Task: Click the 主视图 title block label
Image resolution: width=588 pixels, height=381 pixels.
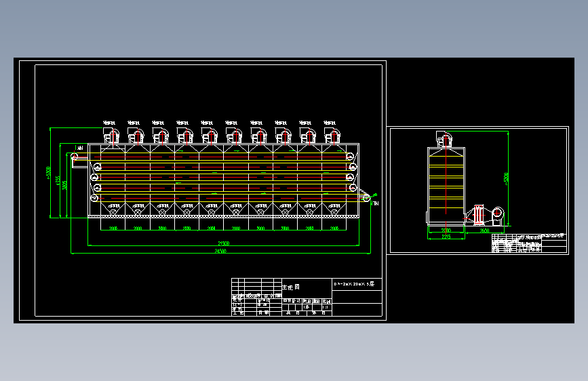Action: click(x=291, y=287)
